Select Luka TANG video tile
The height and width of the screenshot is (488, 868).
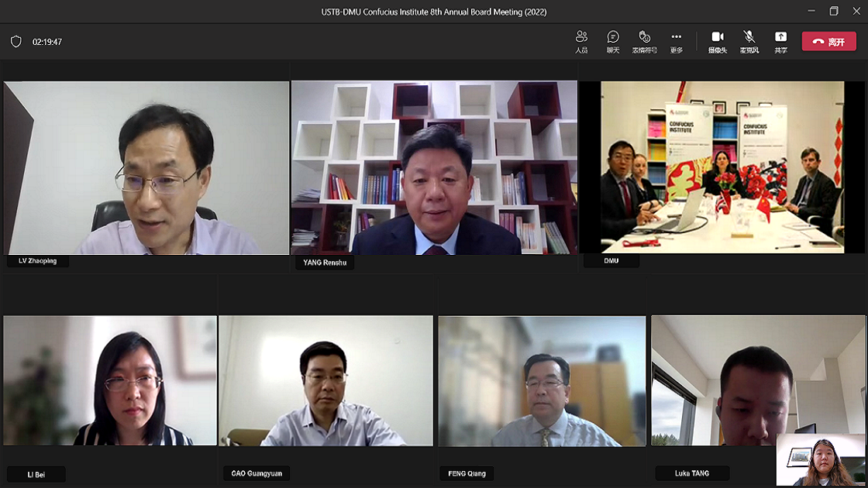click(x=758, y=380)
